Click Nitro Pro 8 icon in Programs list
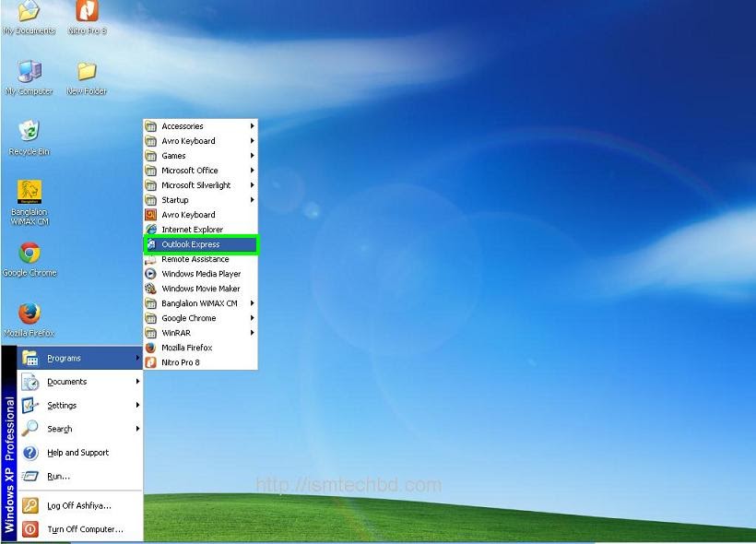The height and width of the screenshot is (544, 756). (151, 362)
